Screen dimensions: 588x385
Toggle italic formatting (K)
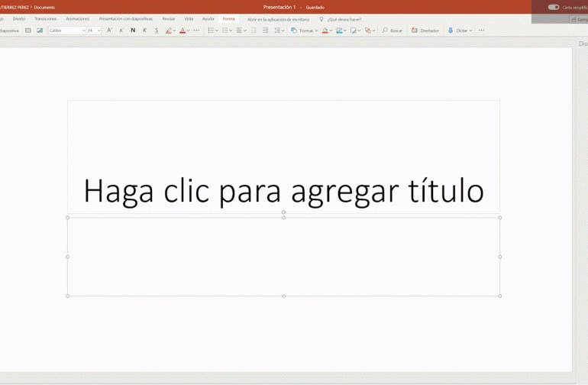click(144, 31)
